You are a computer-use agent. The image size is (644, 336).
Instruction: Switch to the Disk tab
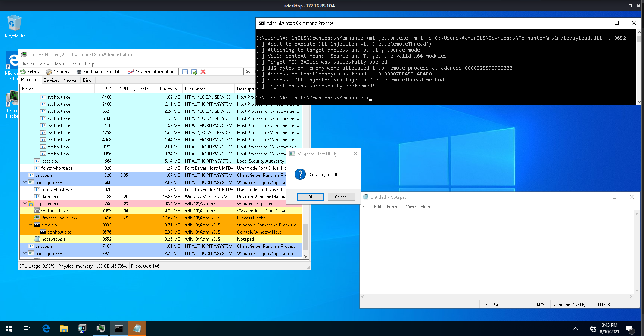point(87,80)
